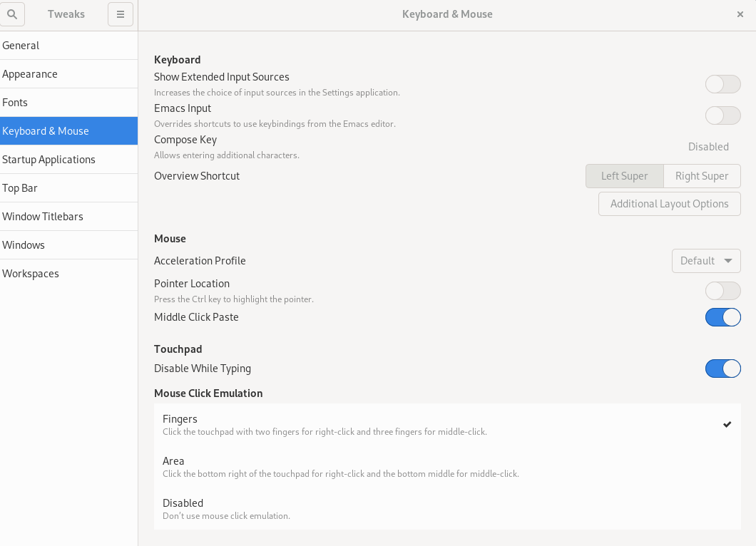Click the search icon in the header
The height and width of the screenshot is (546, 756).
point(12,14)
